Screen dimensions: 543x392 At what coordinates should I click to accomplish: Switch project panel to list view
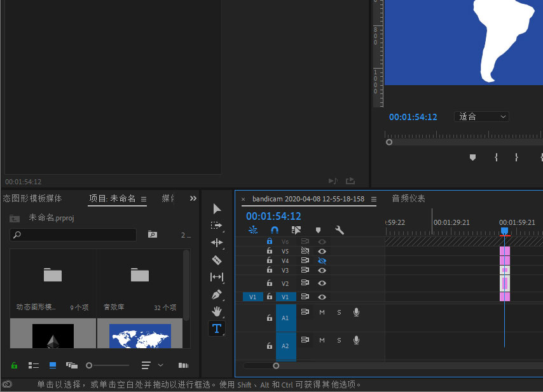point(34,365)
